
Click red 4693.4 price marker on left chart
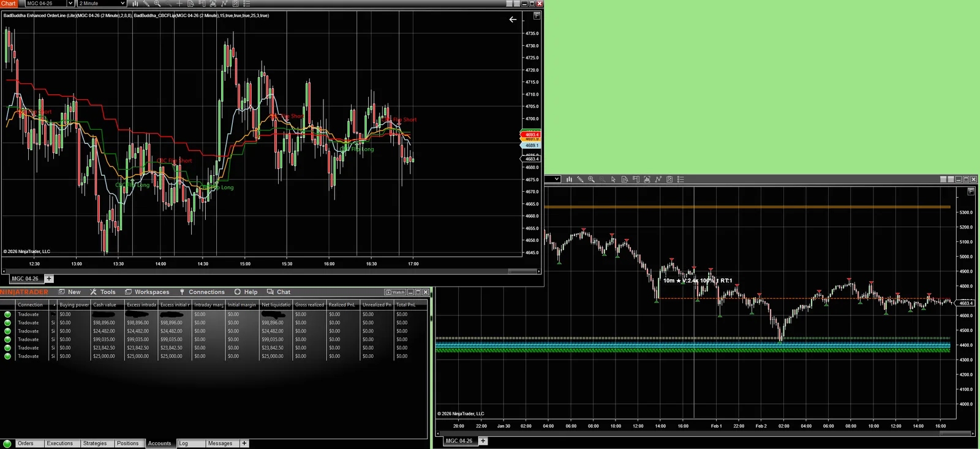[530, 134]
